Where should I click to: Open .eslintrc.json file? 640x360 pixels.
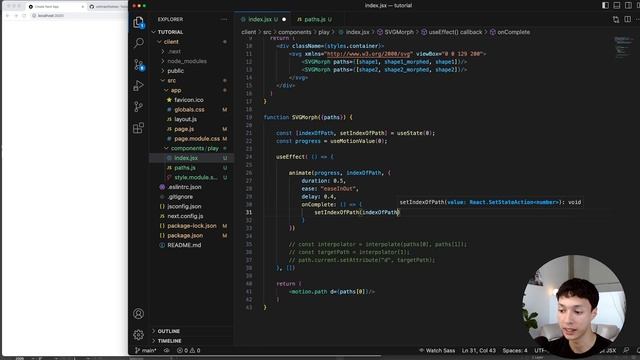[184, 187]
